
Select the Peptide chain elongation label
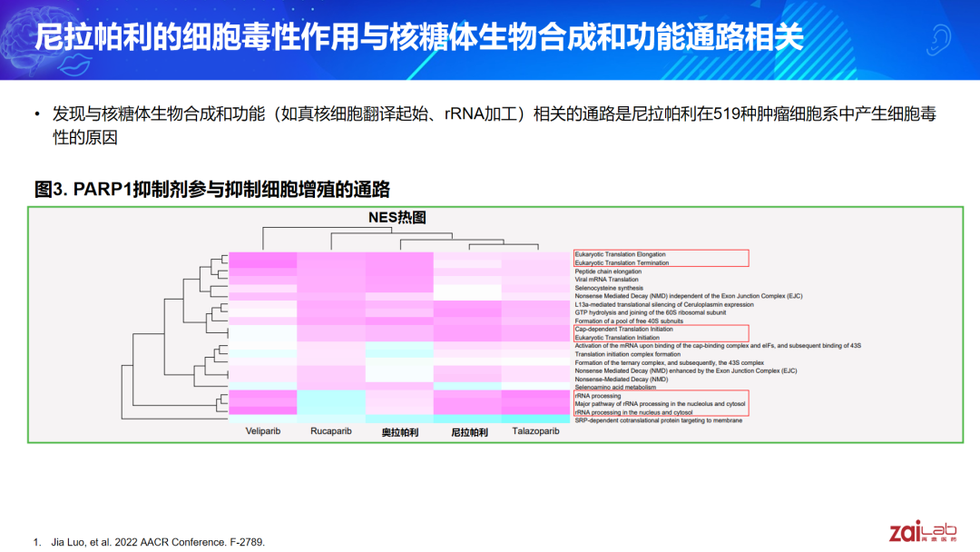coord(608,271)
